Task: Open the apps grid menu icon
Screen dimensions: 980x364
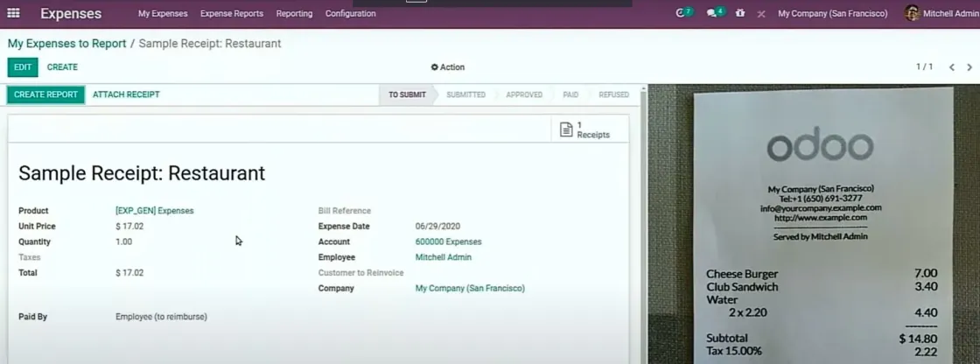Action: [x=13, y=13]
